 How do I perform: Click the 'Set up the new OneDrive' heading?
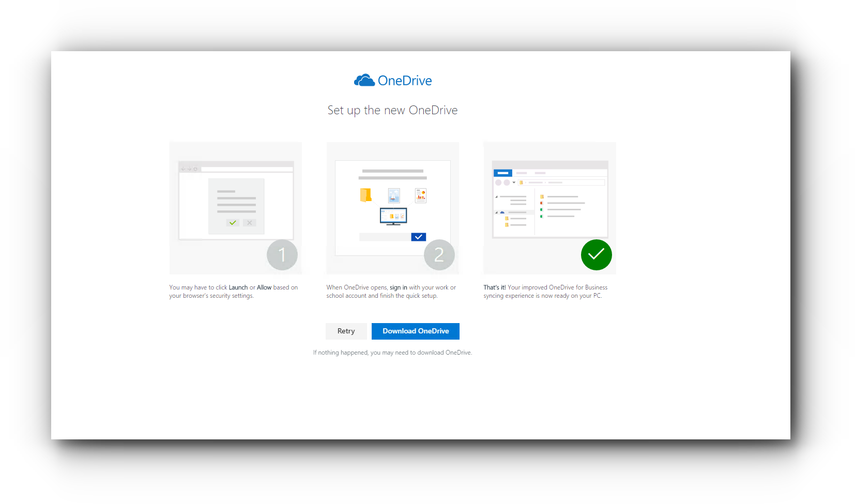coord(392,111)
